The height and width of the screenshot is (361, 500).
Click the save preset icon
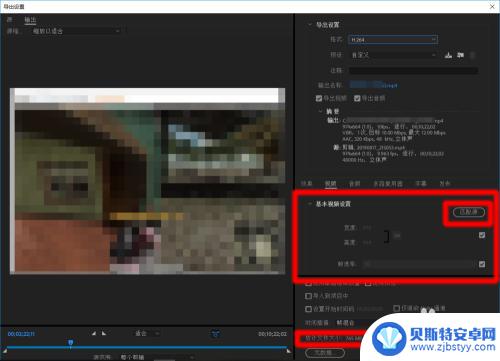[x=448, y=55]
